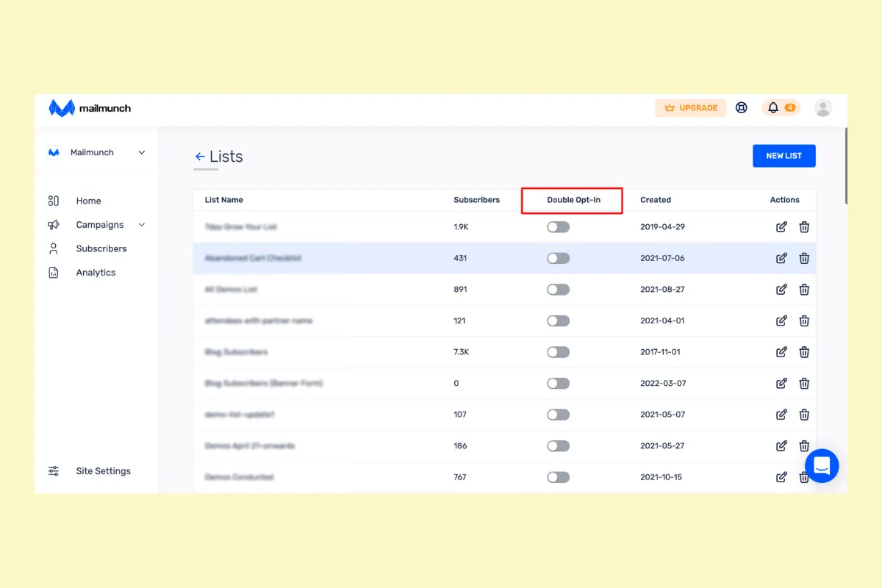This screenshot has width=882, height=588.
Task: Toggle double opt-in for 767 subscribers list
Action: [558, 477]
